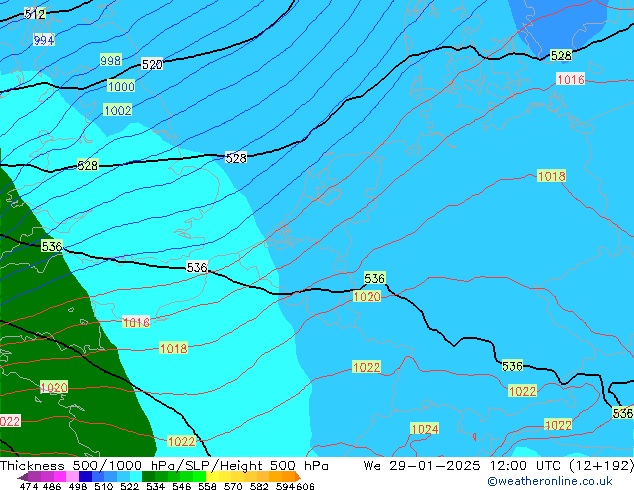
Task: Click the legend value 594
Action: 285,486
